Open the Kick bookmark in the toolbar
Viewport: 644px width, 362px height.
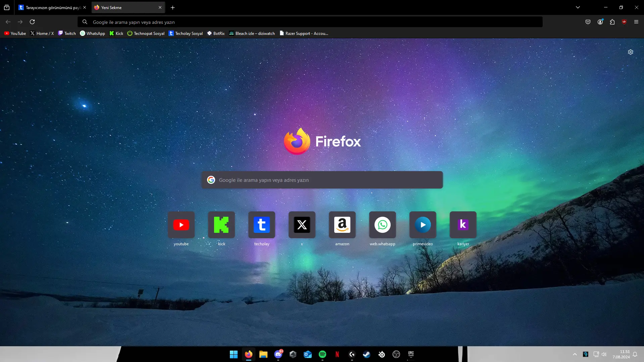coord(116,33)
